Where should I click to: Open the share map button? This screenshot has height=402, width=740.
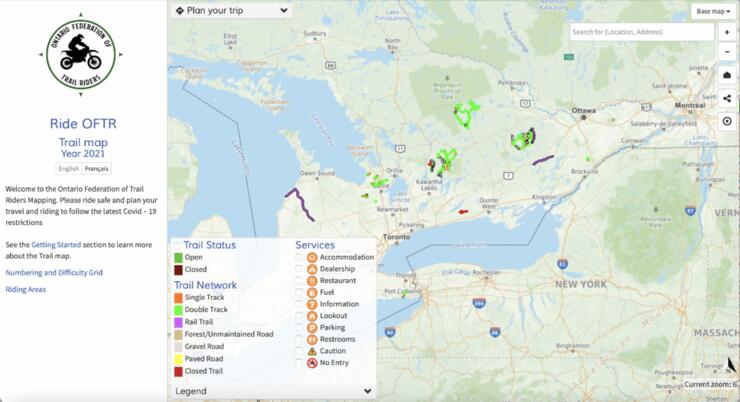point(727,98)
